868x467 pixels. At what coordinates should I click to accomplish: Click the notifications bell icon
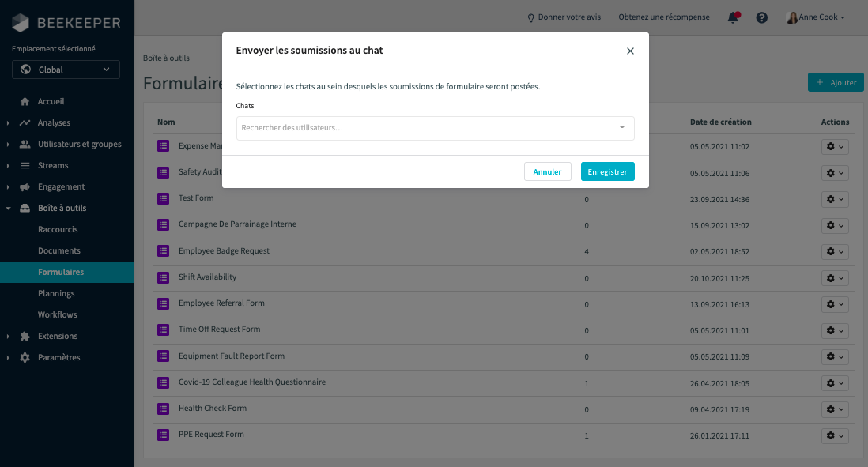click(733, 17)
